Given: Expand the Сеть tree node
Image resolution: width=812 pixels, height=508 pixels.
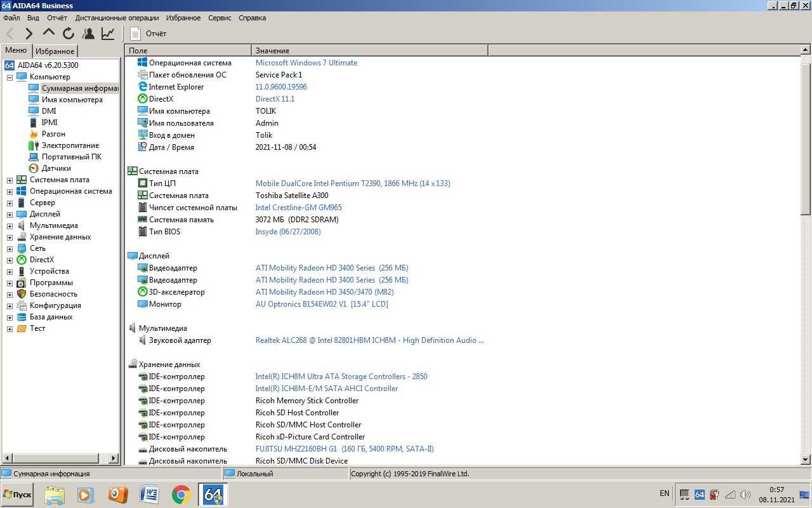Looking at the screenshot, I should point(10,248).
